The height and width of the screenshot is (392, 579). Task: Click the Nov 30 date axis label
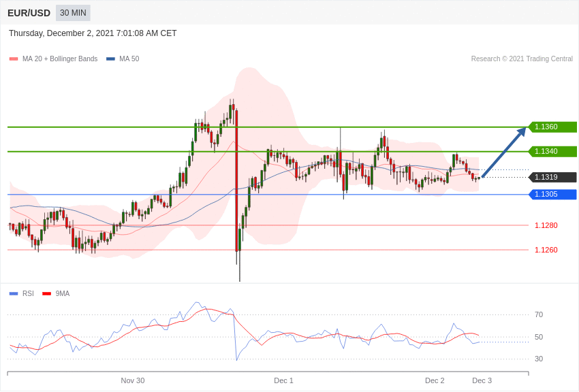pyautogui.click(x=133, y=380)
